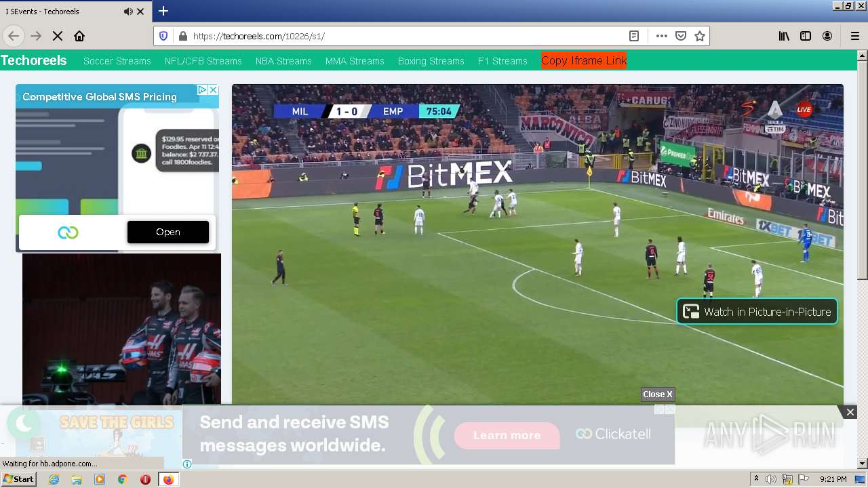
Task: View site security padlock information
Action: click(x=182, y=36)
